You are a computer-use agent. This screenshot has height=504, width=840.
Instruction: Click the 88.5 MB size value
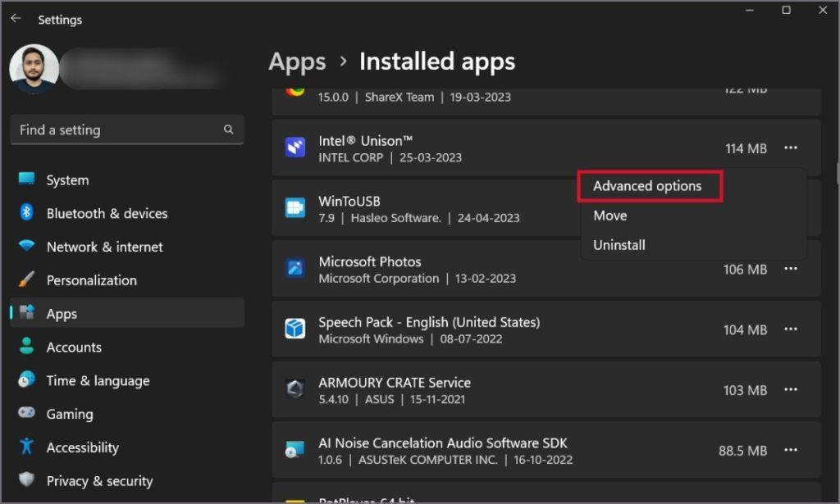pyautogui.click(x=742, y=451)
